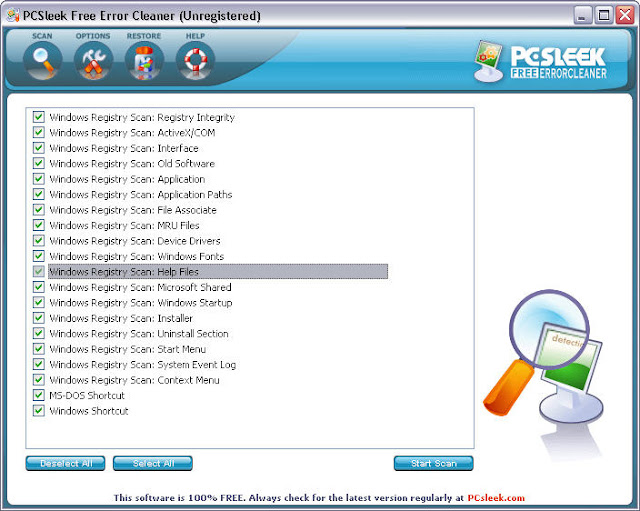640x511 pixels.
Task: Select 'Windows Registry Scan: Application Paths' text
Action: (141, 195)
